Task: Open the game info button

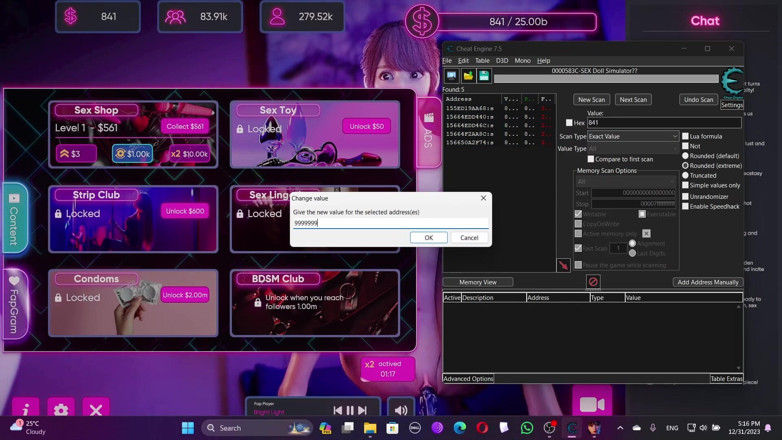Action: [x=26, y=409]
